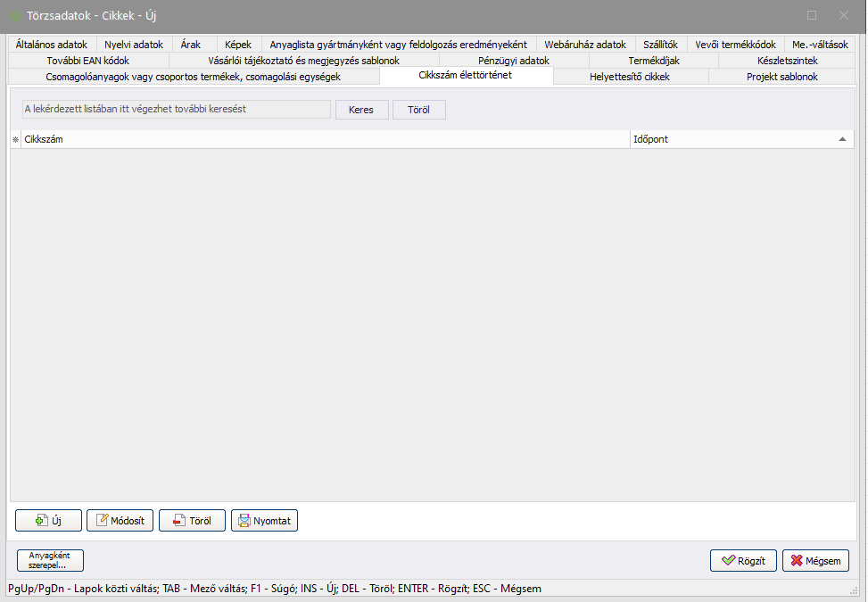Sort by the Cikkszám column header
The width and height of the screenshot is (868, 602).
click(x=326, y=140)
